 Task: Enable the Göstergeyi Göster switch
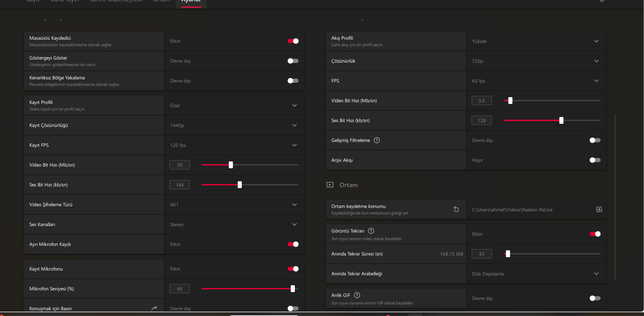click(x=293, y=61)
